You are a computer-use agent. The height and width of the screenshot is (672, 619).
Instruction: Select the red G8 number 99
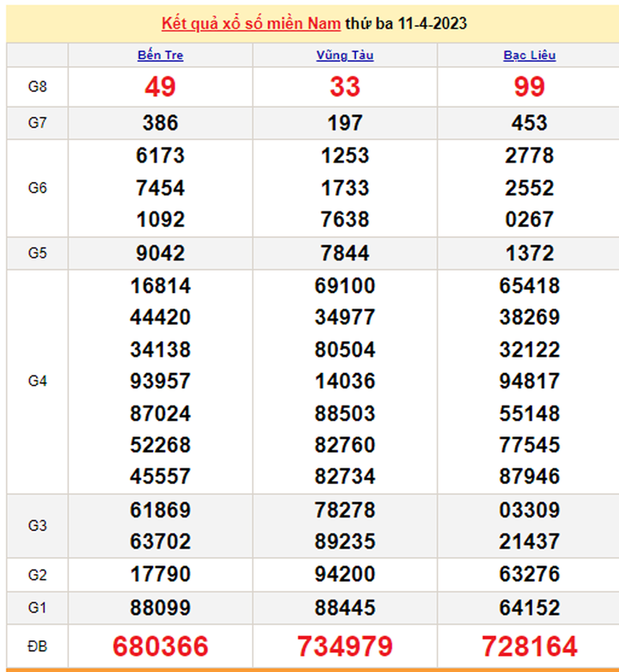point(529,87)
